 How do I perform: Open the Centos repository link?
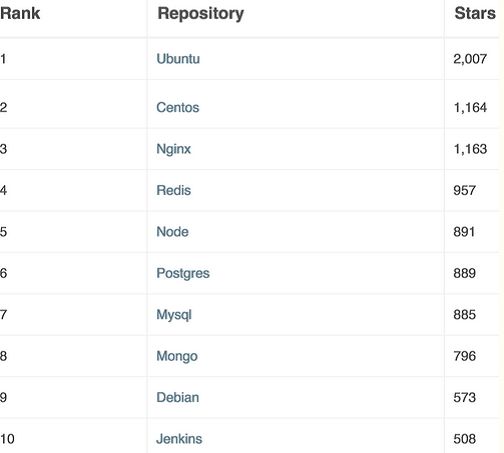(x=178, y=107)
